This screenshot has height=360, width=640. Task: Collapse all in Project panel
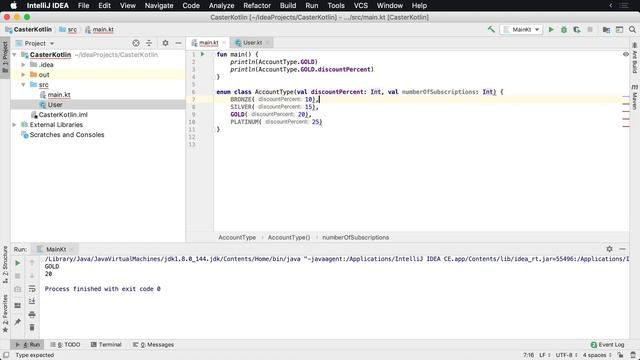pos(149,43)
